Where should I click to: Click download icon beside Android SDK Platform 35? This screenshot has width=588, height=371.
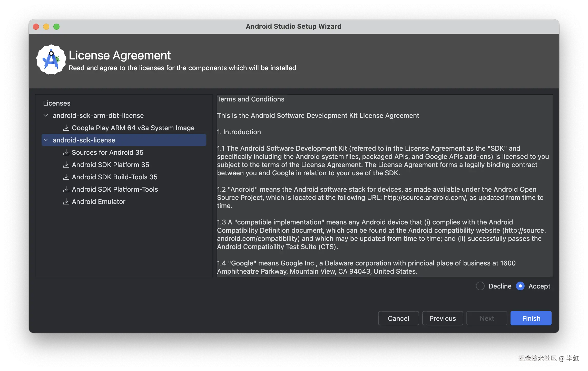click(x=66, y=164)
